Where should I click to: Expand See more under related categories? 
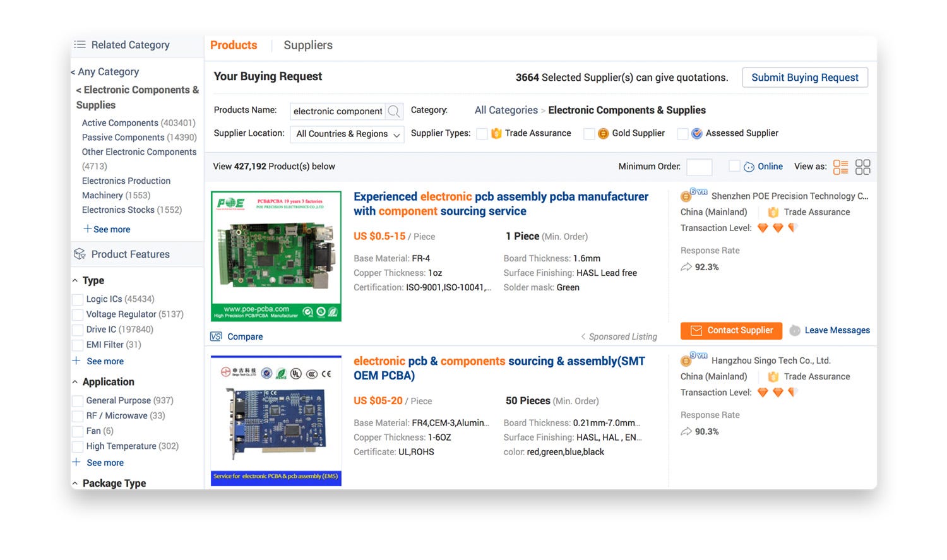107,229
